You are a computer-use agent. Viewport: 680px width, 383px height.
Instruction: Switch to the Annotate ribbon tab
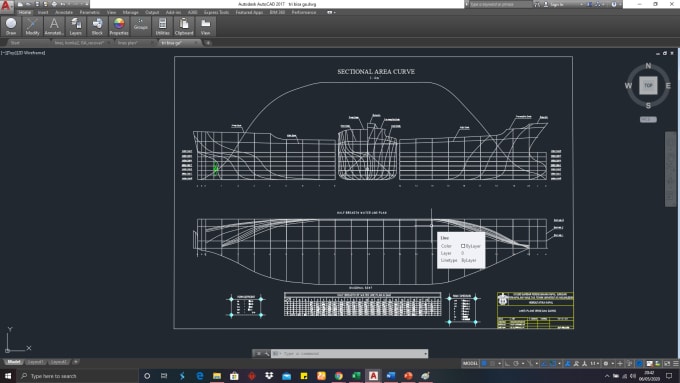[x=64, y=13]
